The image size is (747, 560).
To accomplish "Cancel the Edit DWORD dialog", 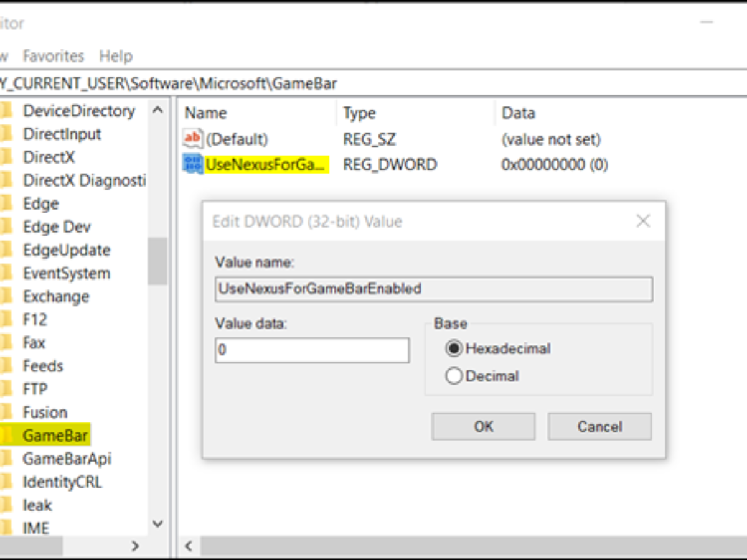I will 599,426.
